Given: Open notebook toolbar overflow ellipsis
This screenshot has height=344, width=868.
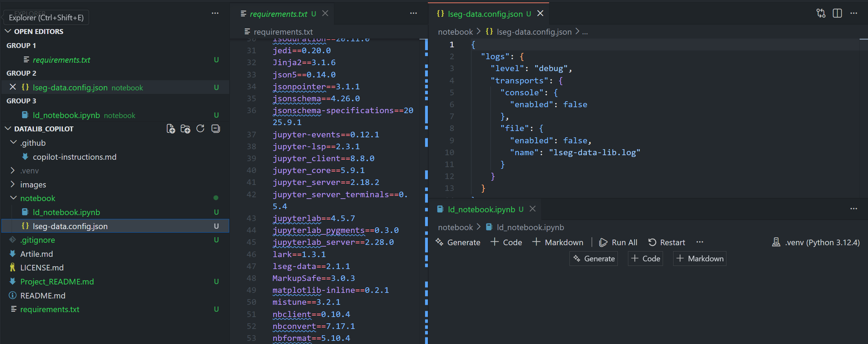Looking at the screenshot, I should coord(700,242).
